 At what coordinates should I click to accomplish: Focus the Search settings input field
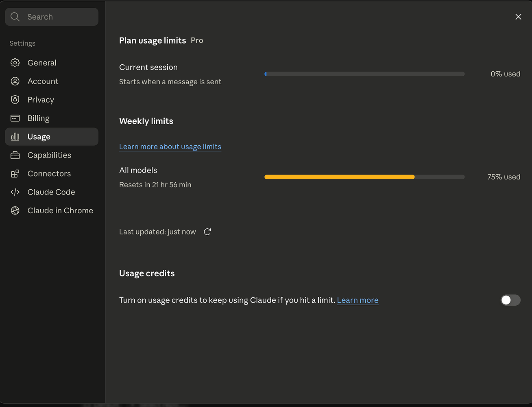pyautogui.click(x=52, y=17)
